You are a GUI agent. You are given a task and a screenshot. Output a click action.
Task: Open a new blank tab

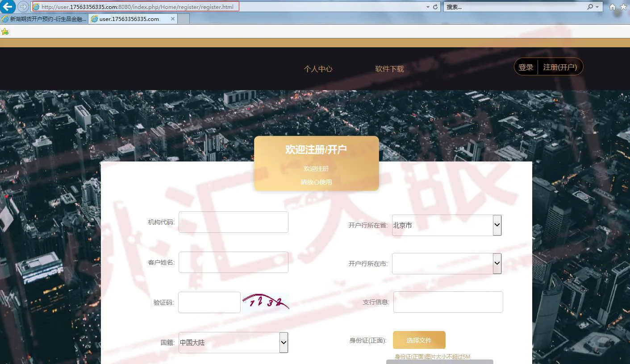click(184, 19)
